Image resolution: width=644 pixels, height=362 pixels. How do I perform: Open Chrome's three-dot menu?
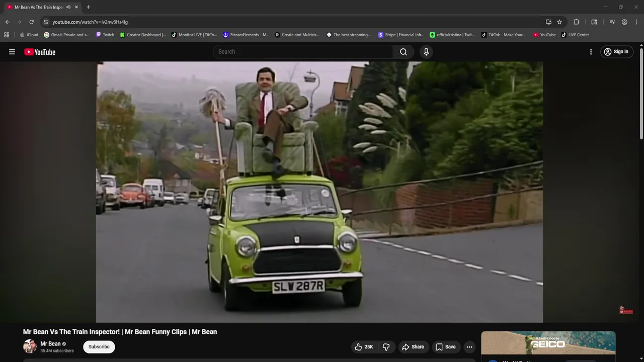pyautogui.click(x=636, y=22)
